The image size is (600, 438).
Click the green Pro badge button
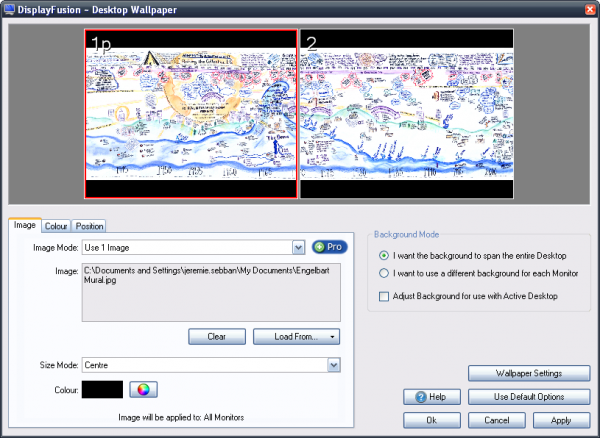(329, 247)
